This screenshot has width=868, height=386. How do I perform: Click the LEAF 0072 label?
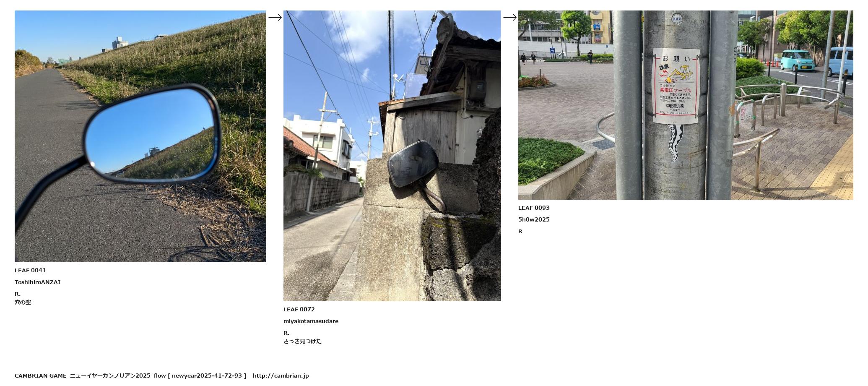(x=299, y=310)
